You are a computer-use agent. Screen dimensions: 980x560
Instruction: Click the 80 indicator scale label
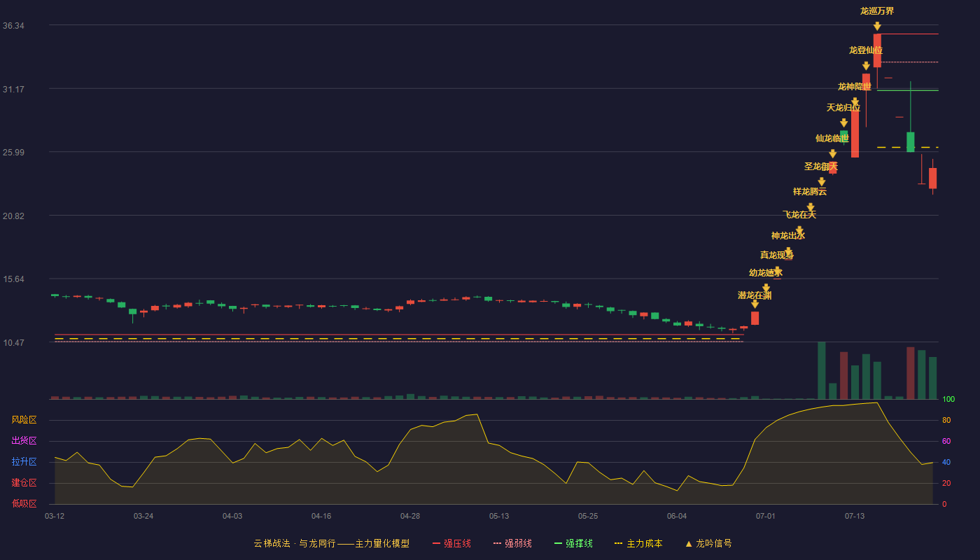point(946,420)
